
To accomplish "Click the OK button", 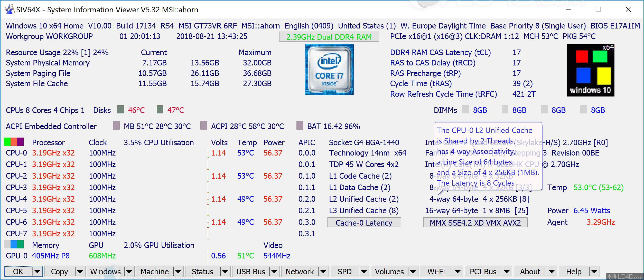I will tap(18, 272).
